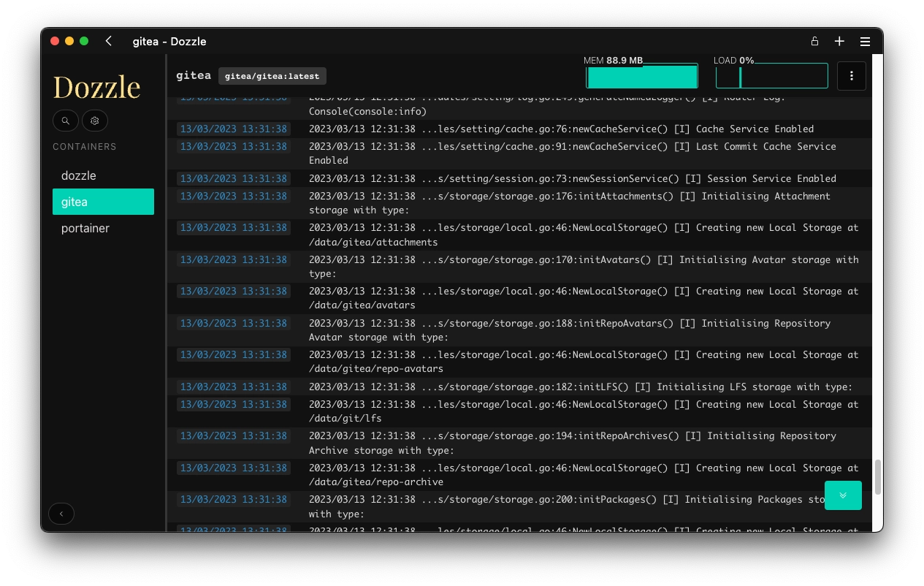Click the initPackages log entry

(x=519, y=506)
